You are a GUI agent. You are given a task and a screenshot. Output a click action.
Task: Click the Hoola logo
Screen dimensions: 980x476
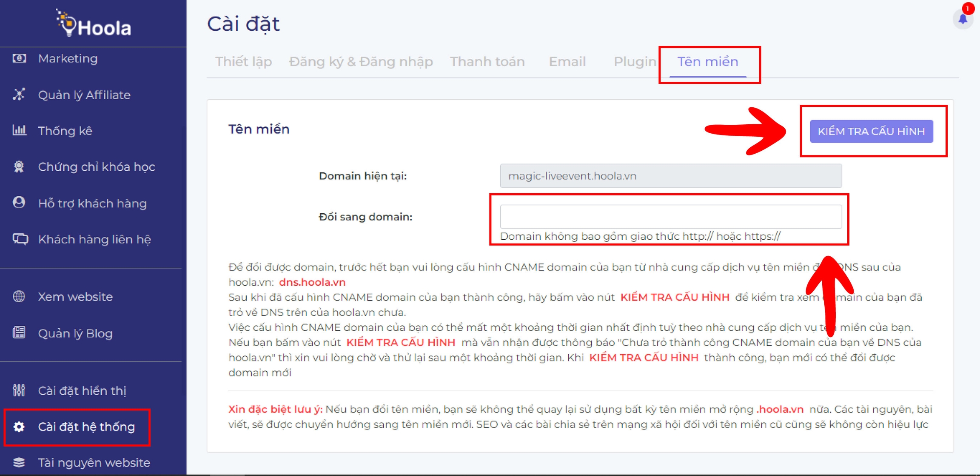click(x=93, y=23)
